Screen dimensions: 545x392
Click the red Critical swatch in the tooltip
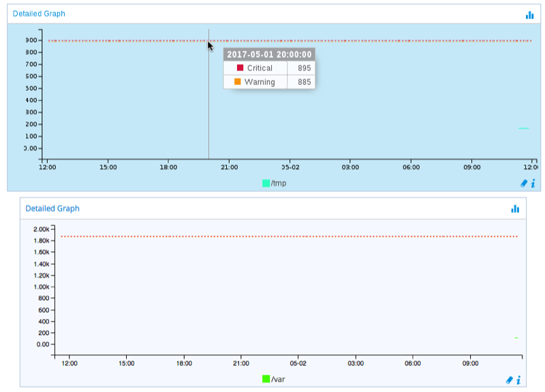[x=240, y=68]
